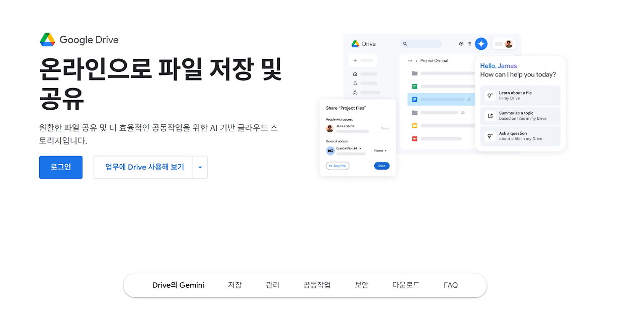Open the 관리 tab
The image size is (644, 319).
(x=273, y=285)
